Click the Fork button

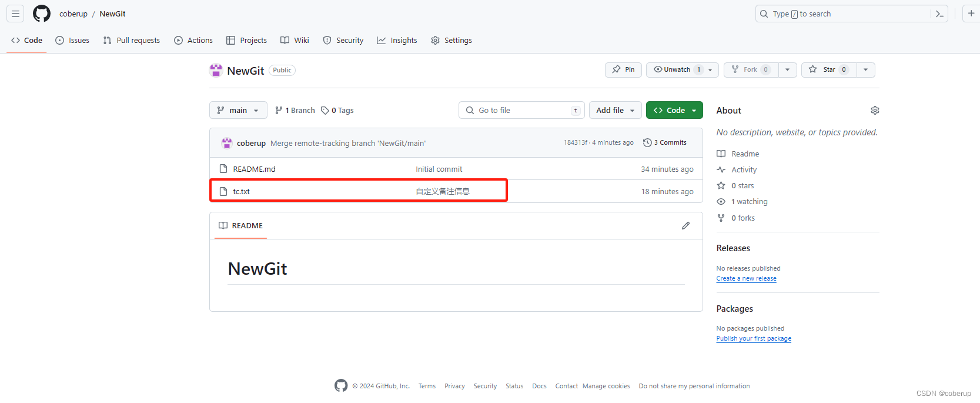pyautogui.click(x=751, y=69)
